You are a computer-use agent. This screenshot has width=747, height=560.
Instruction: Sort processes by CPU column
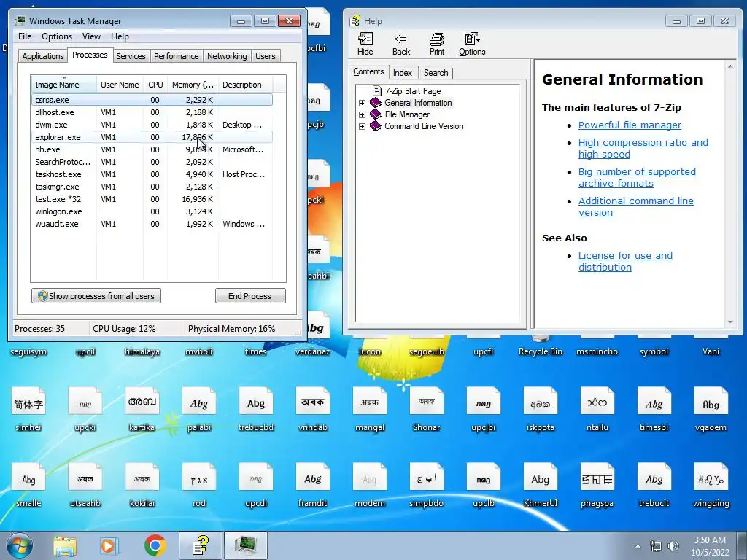click(x=155, y=85)
